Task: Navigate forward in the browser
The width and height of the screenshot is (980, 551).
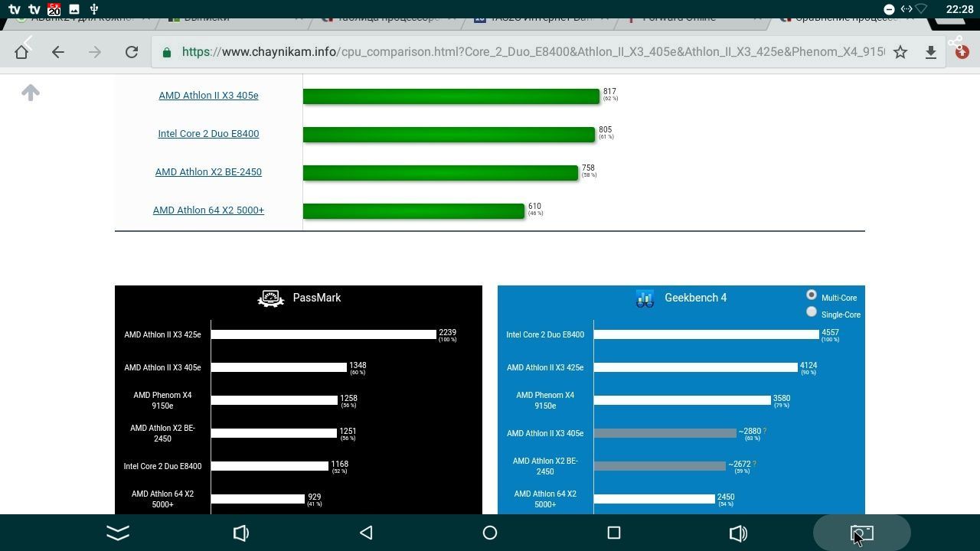Action: pos(95,51)
